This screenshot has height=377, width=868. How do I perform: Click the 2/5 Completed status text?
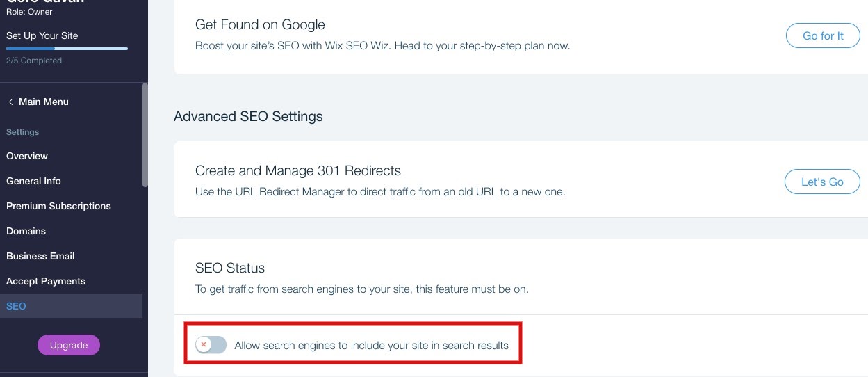(x=34, y=61)
